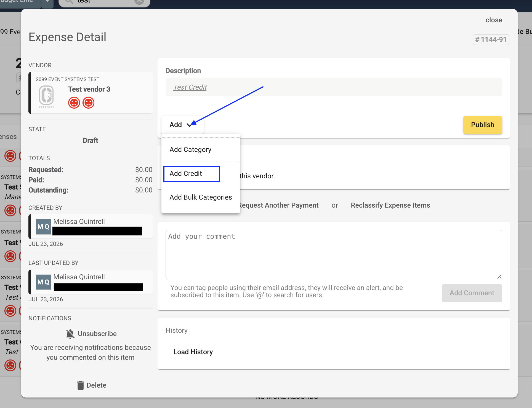
Task: Click Created By date JUL 23, 2026
Action: [46, 244]
